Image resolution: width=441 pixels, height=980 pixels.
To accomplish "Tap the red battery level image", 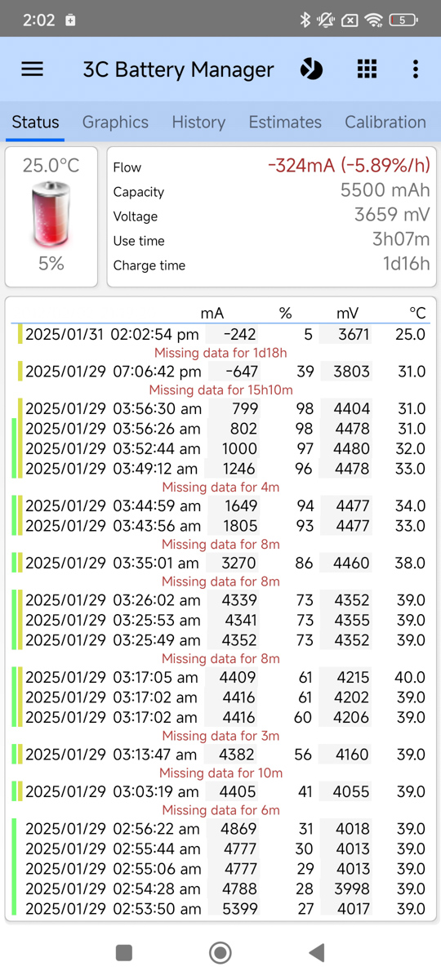I will click(x=51, y=215).
